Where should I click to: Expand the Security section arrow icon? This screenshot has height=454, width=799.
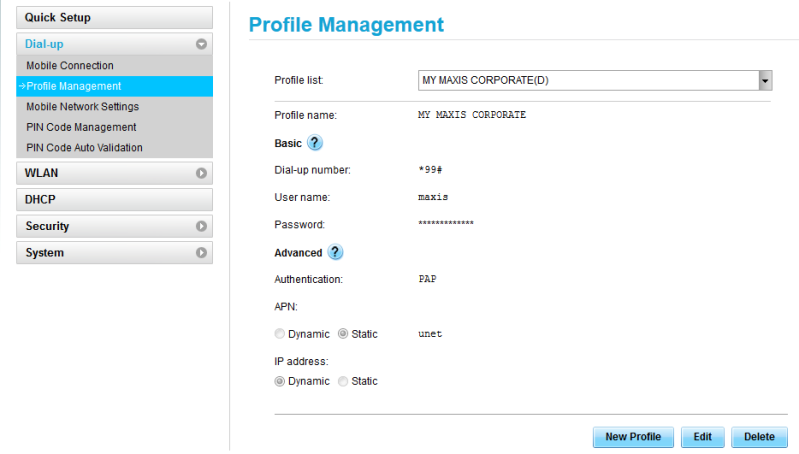[x=201, y=227]
